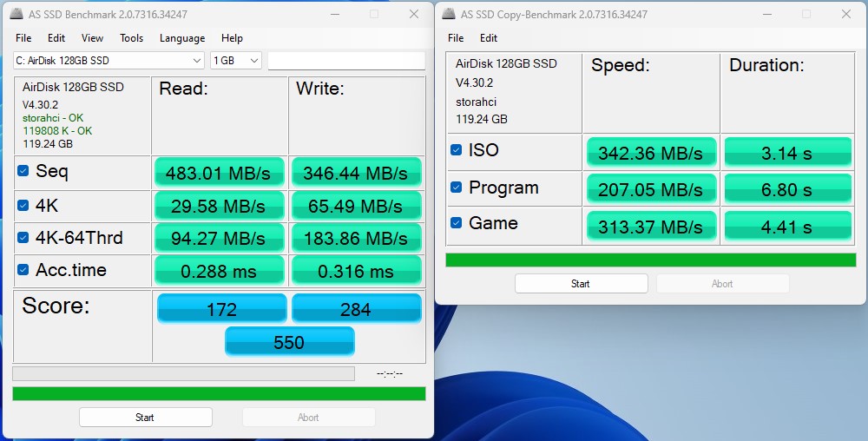Uncheck the ISO copy test checkbox
Viewport: 868px width, 441px height.
click(457, 150)
